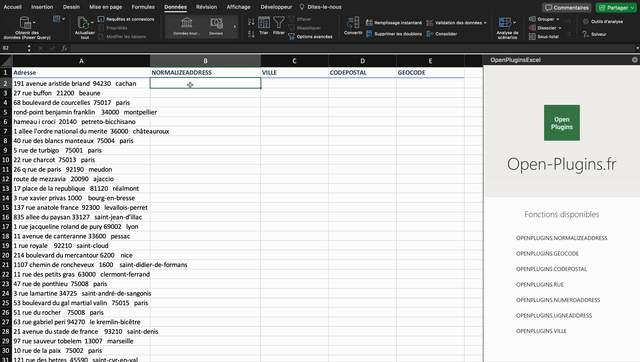Image resolution: width=640 pixels, height=362 pixels.
Task: Click the Open Plugins green logo
Action: tap(562, 123)
